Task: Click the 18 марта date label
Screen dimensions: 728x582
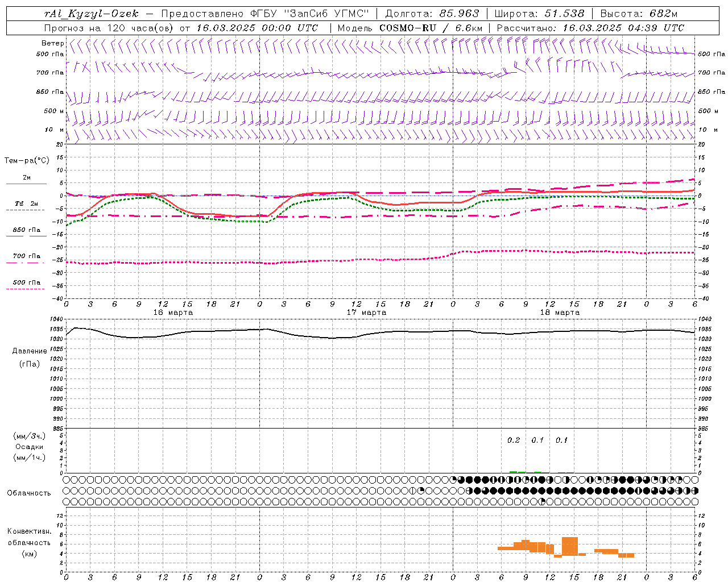Action: tap(560, 313)
